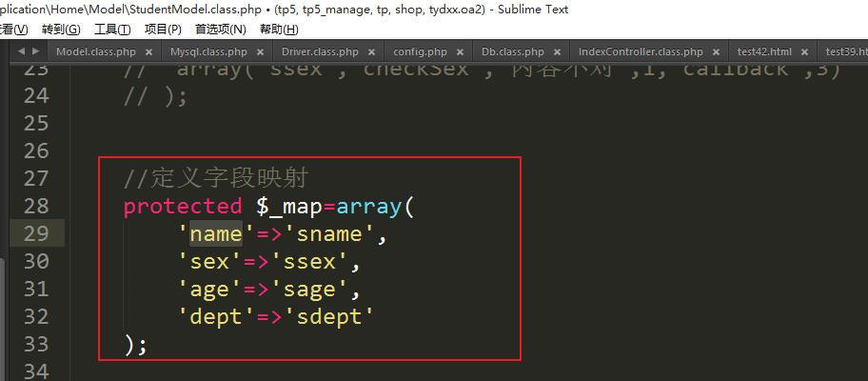This screenshot has width=868, height=381.
Task: Click line number 30 in gutter
Action: click(x=36, y=261)
